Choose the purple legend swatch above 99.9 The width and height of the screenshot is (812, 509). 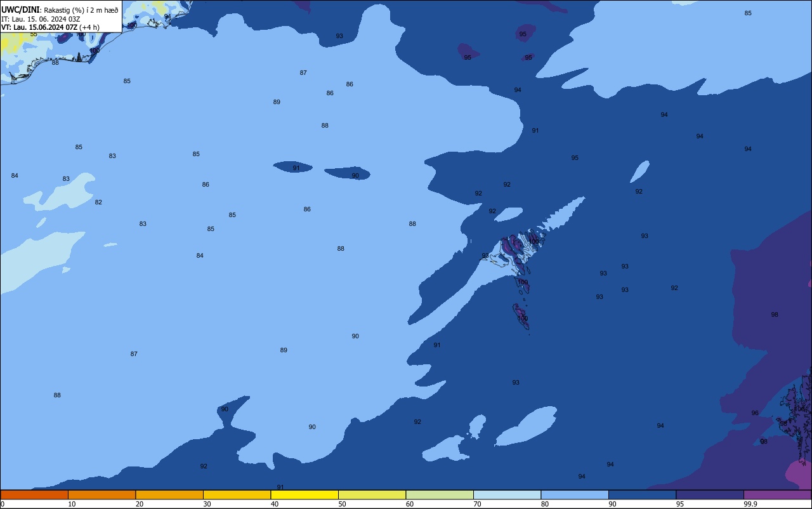(x=777, y=494)
